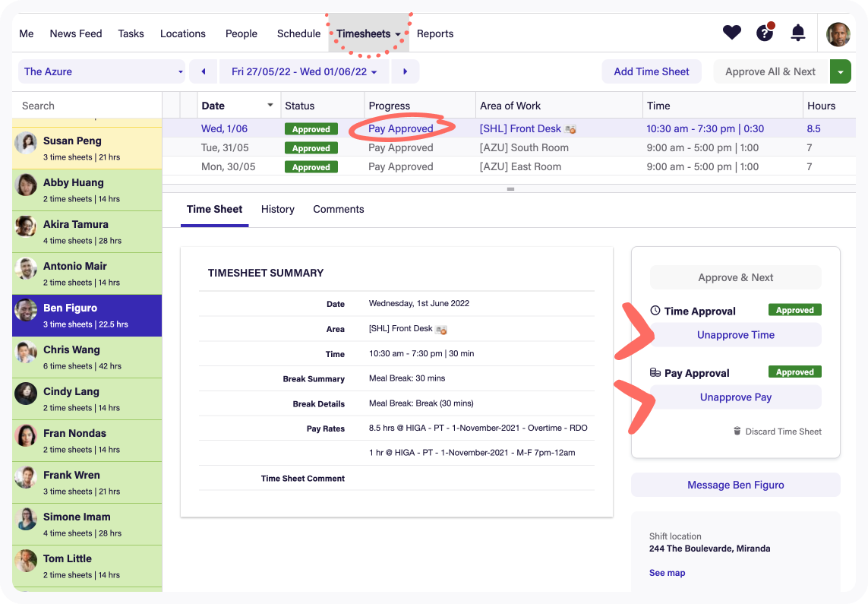Switch to the History tab
The image size is (868, 604).
(x=277, y=209)
